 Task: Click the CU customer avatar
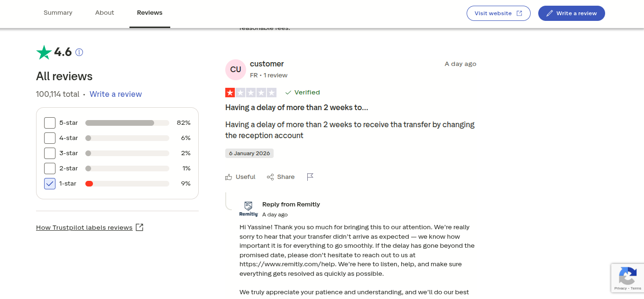pyautogui.click(x=236, y=70)
